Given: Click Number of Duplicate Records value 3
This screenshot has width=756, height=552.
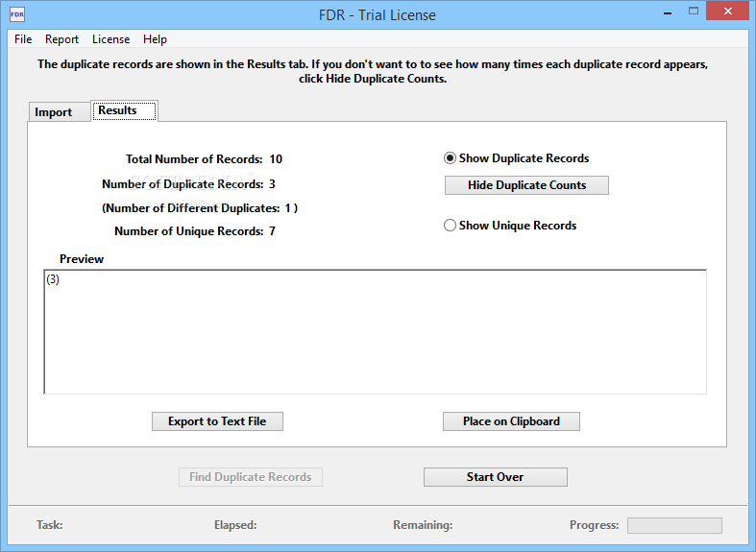Looking at the screenshot, I should pyautogui.click(x=273, y=184).
